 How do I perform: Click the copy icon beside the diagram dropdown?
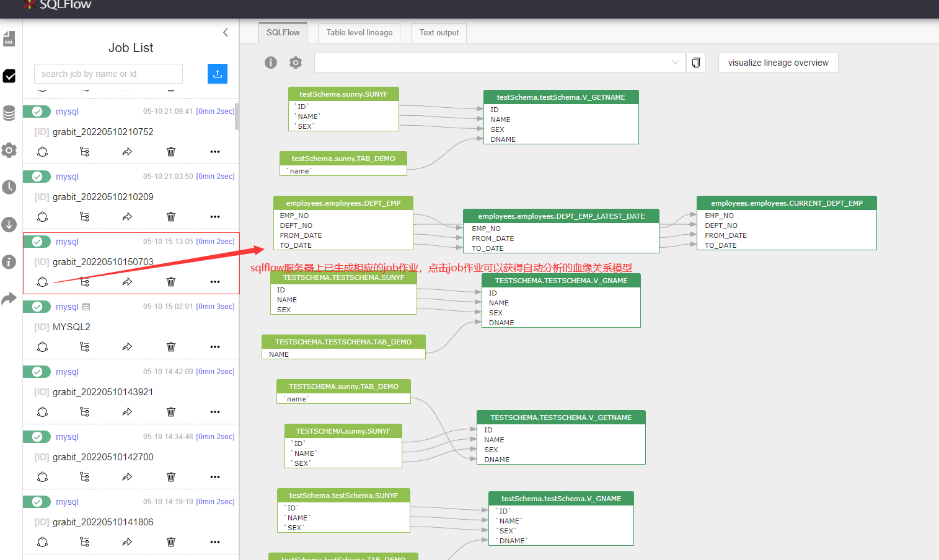(695, 63)
